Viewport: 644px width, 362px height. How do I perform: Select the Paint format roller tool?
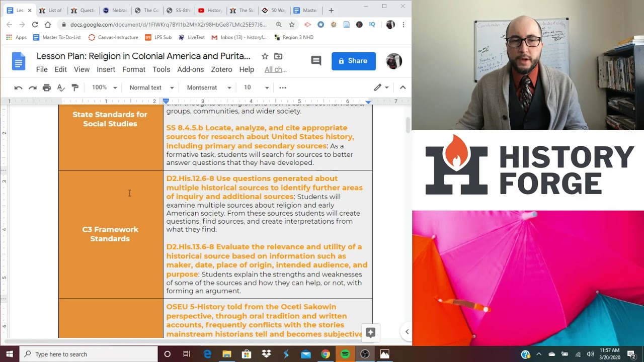click(x=75, y=87)
